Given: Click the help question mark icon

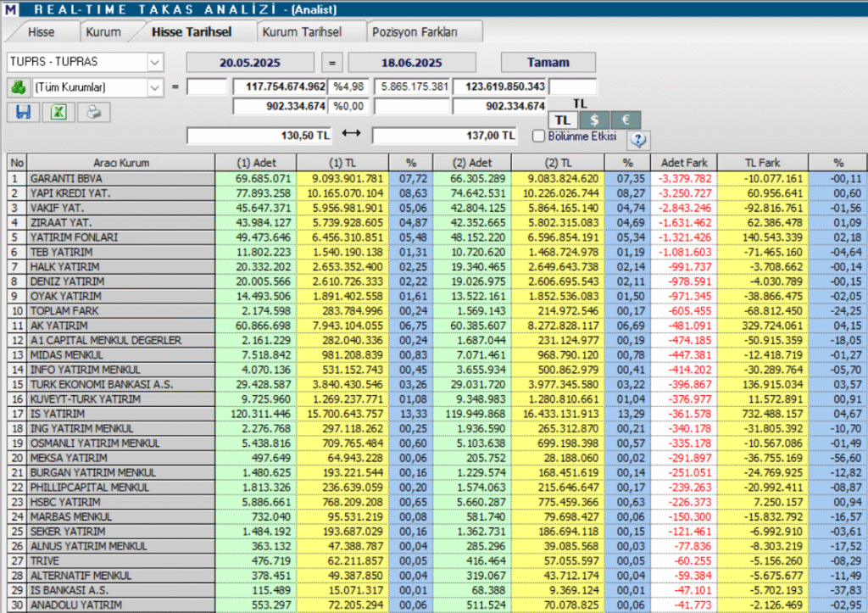Looking at the screenshot, I should tap(637, 139).
